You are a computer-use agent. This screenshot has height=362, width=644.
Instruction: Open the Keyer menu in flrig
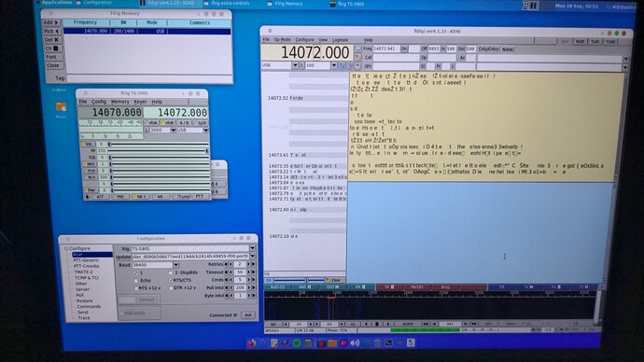point(140,102)
